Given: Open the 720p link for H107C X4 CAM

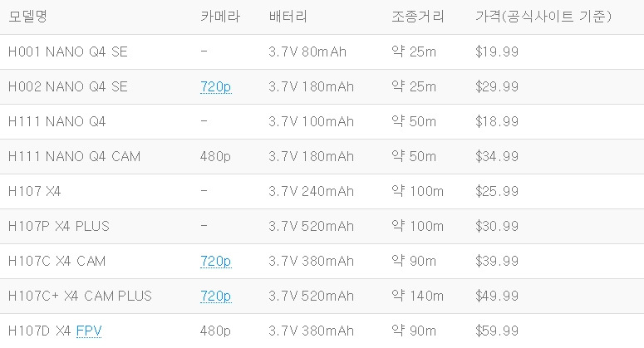Looking at the screenshot, I should (x=215, y=261).
